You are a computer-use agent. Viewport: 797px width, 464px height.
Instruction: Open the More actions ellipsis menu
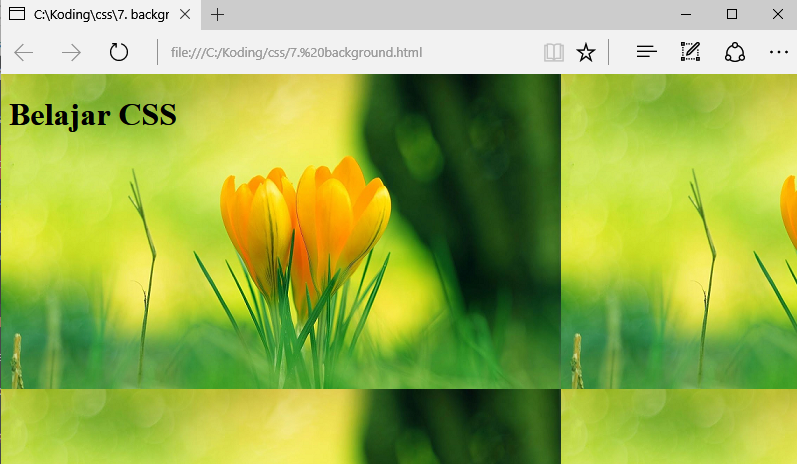point(779,52)
